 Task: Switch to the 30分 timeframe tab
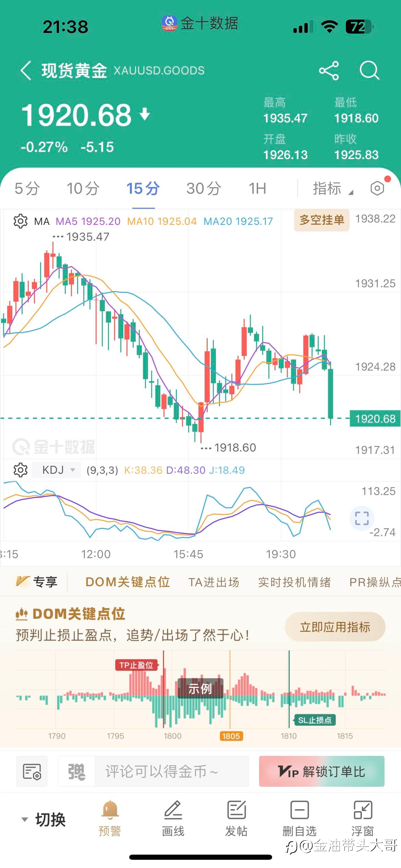(204, 188)
